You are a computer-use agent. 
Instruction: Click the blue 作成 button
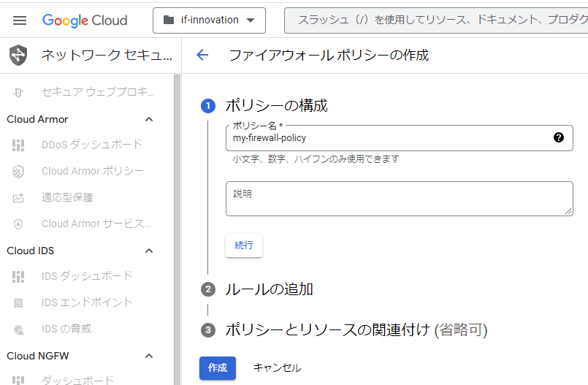(x=218, y=367)
